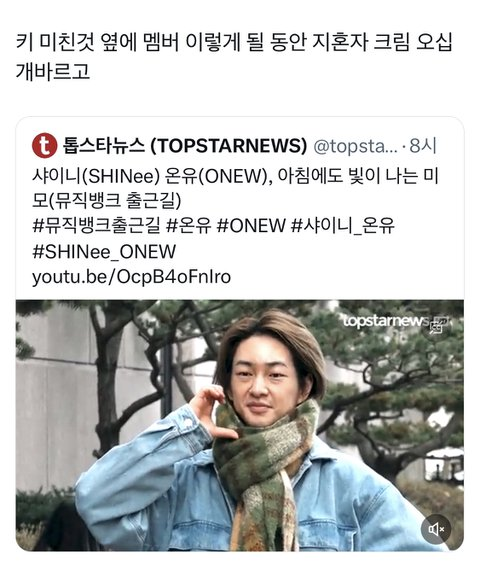
Task: Open quoted tweet card by its header row
Action: pyautogui.click(x=235, y=146)
